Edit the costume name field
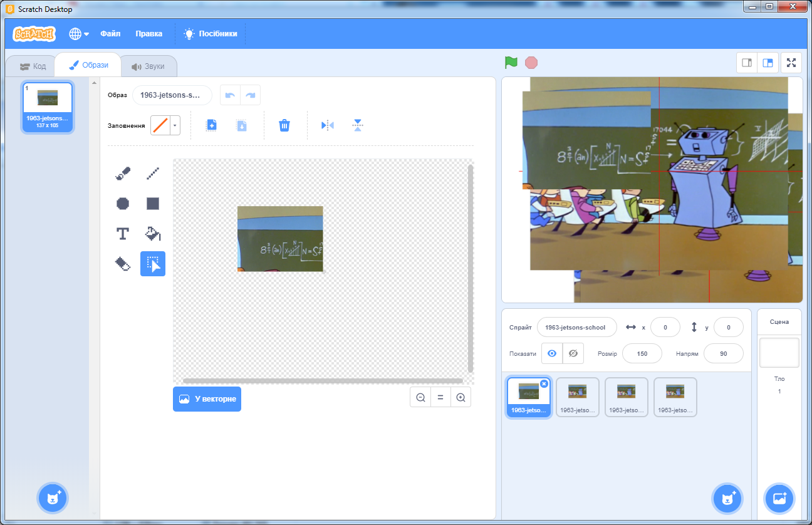812x525 pixels. click(172, 95)
